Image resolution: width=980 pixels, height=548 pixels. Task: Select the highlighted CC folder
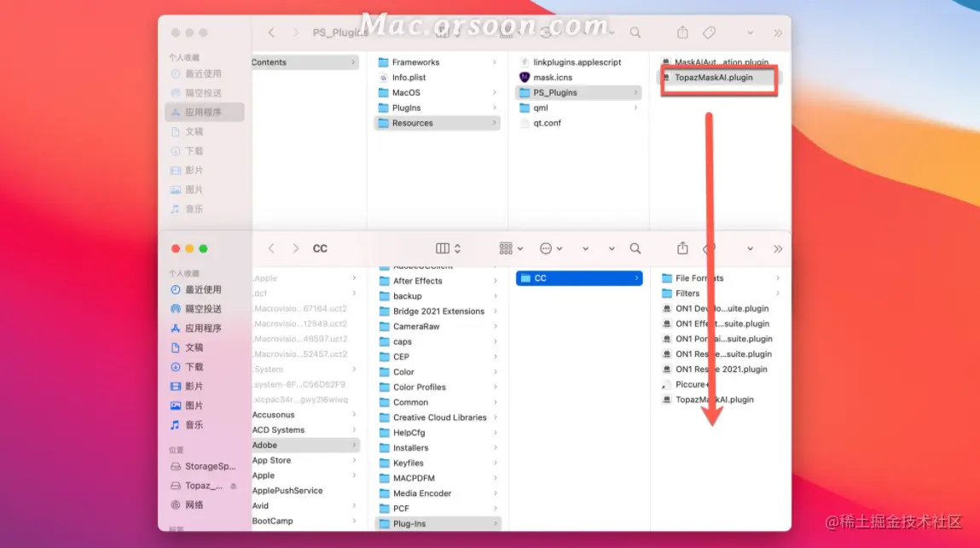click(579, 278)
